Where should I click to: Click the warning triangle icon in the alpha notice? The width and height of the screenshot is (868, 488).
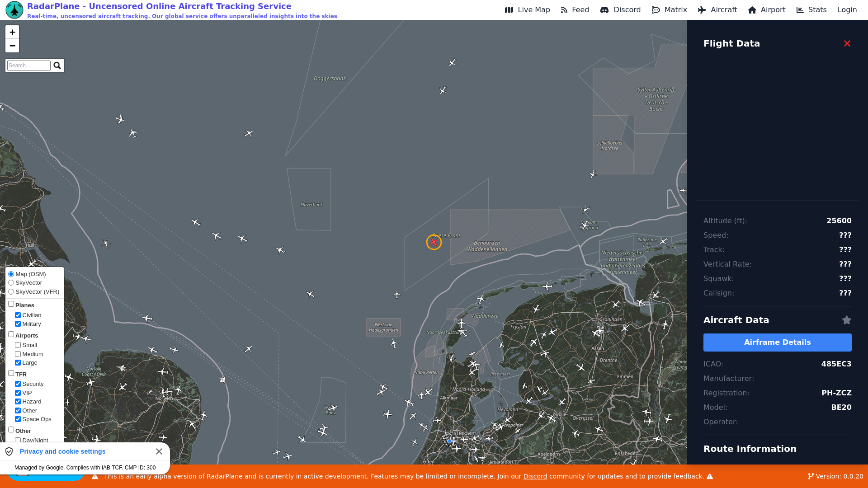tap(95, 477)
